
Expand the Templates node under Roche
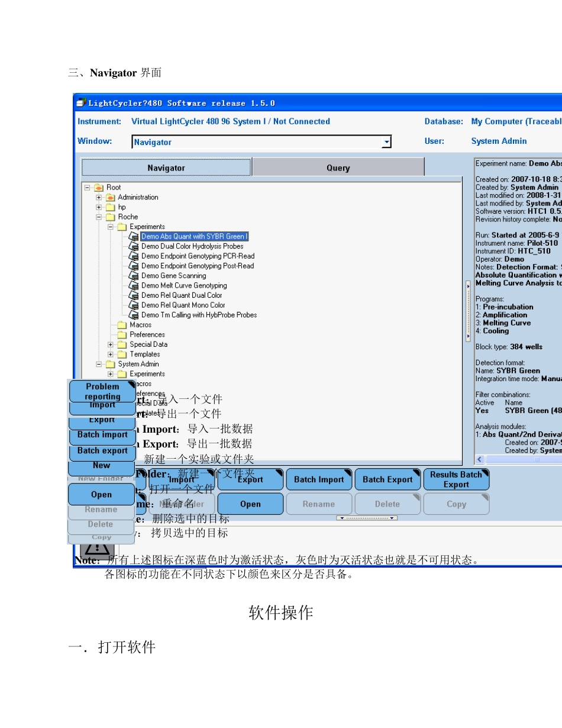point(111,355)
